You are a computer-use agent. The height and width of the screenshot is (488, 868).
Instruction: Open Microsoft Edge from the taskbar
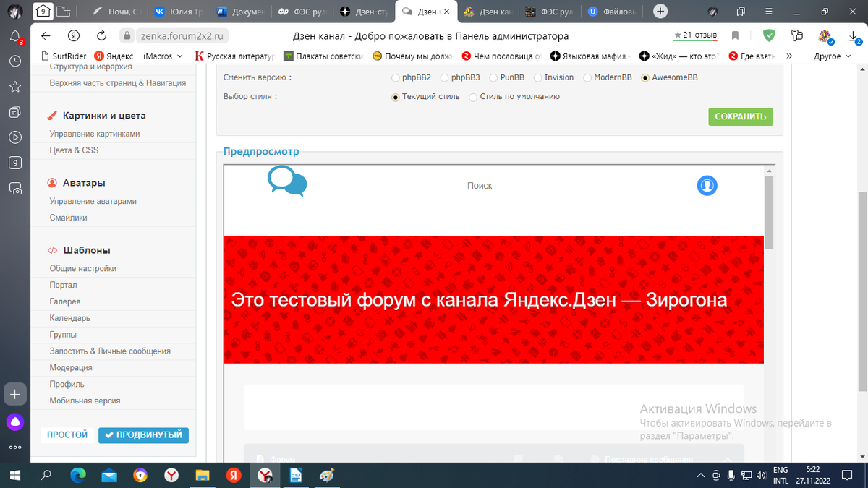77,475
